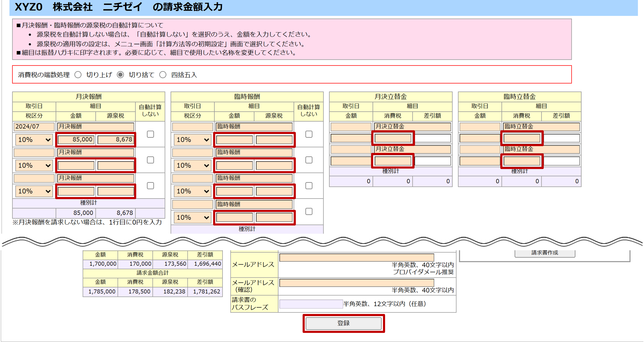Open third 月決報酬 tax rate 10% dropdown
This screenshot has height=342, width=644.
[x=34, y=191]
